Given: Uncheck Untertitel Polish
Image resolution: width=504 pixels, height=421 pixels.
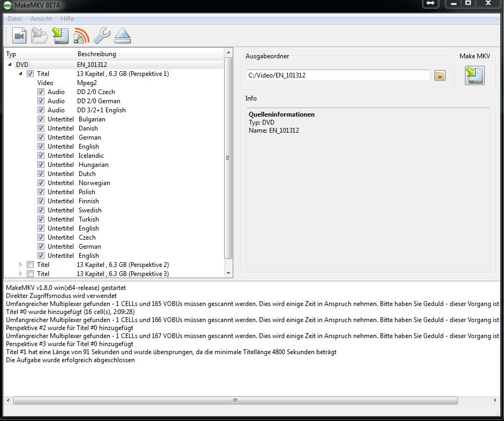Looking at the screenshot, I should [x=41, y=192].
